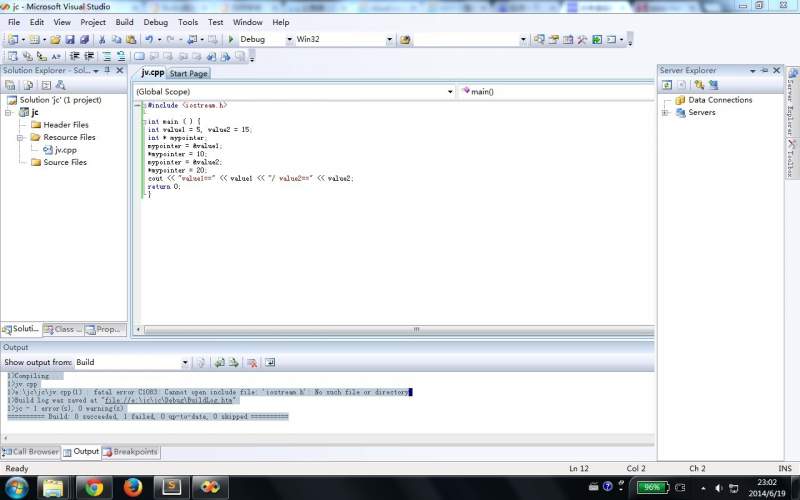800x500 pixels.
Task: Click the Paste toolbar icon
Action: click(x=131, y=39)
